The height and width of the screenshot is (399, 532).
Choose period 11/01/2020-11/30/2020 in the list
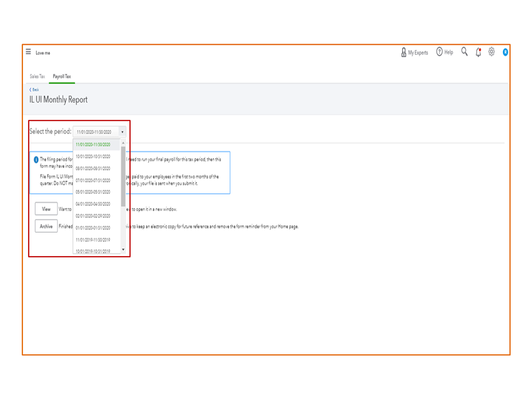click(97, 144)
